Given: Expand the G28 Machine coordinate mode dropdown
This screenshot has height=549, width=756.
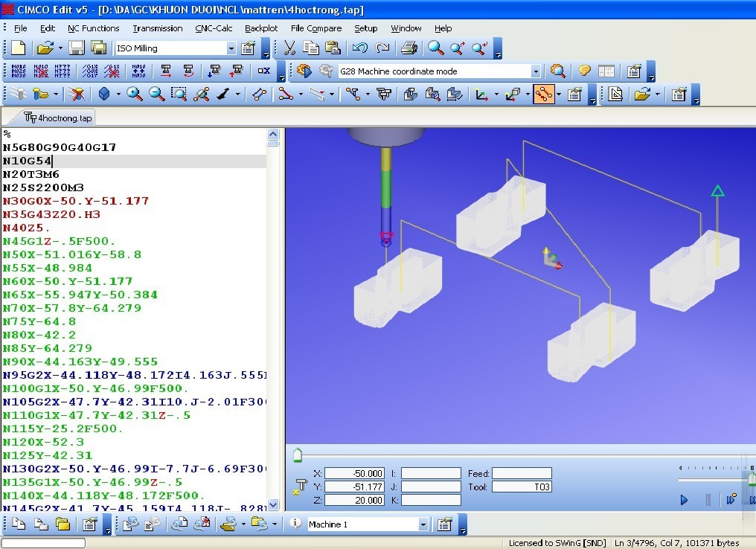Looking at the screenshot, I should [x=535, y=71].
